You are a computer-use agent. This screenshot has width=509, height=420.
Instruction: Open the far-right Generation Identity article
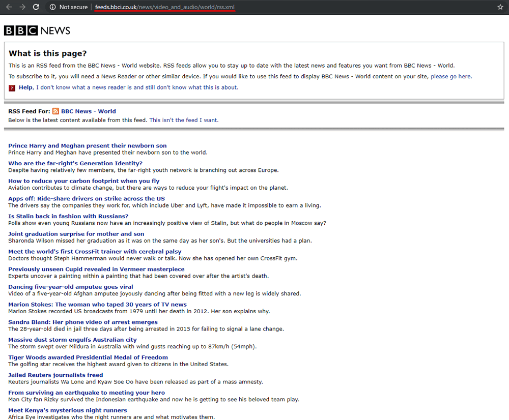click(75, 163)
